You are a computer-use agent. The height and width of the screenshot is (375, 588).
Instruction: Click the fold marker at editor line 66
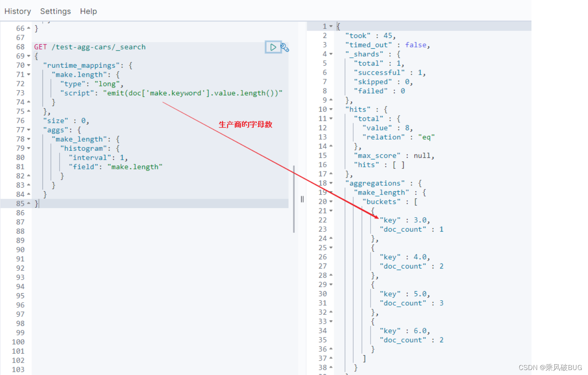(x=28, y=28)
